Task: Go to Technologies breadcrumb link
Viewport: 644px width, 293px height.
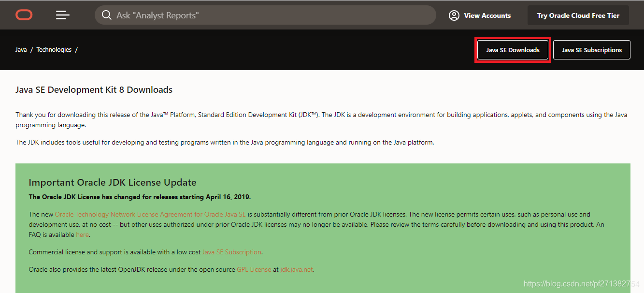Action: pyautogui.click(x=54, y=50)
